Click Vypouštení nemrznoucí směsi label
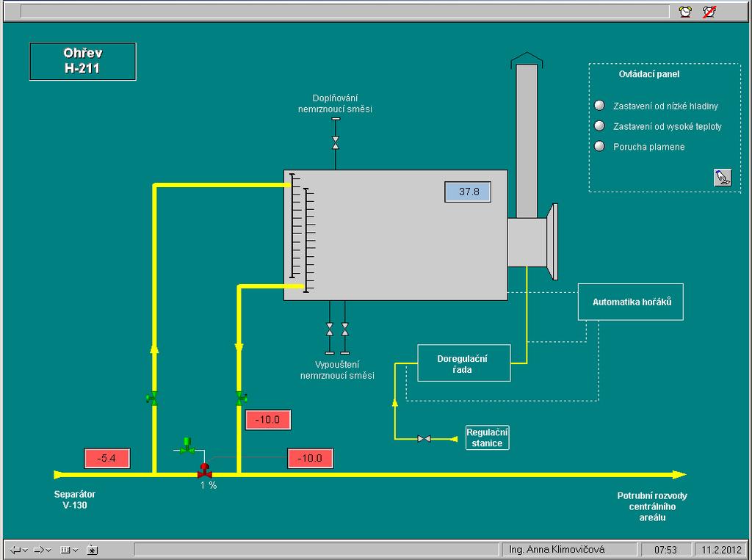 tap(337, 370)
